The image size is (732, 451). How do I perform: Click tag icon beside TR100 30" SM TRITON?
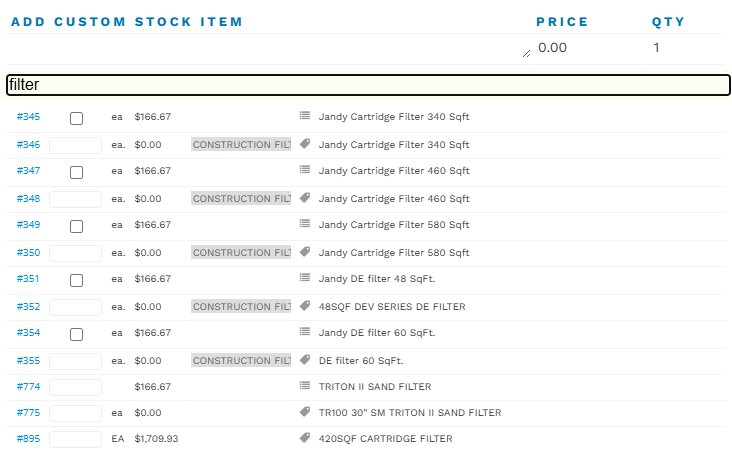[305, 412]
